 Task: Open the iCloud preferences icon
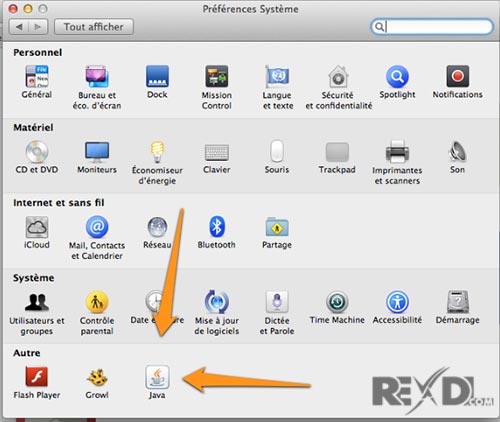(37, 227)
